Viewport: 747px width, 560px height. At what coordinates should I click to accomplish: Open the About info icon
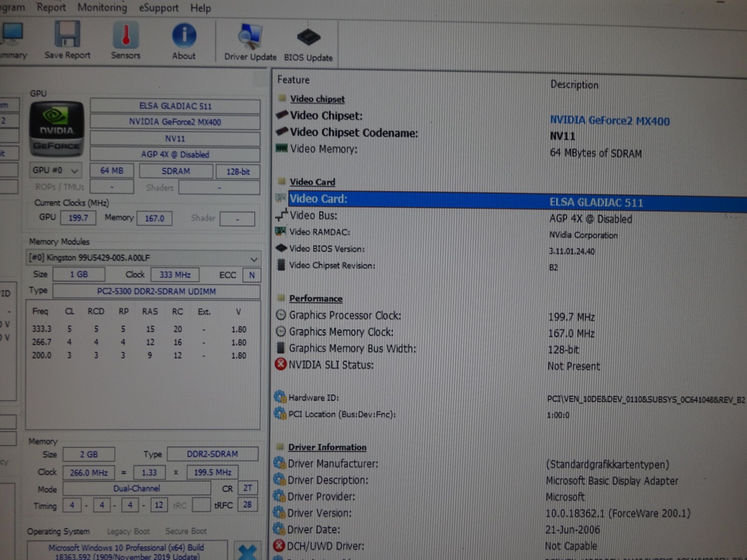(184, 36)
